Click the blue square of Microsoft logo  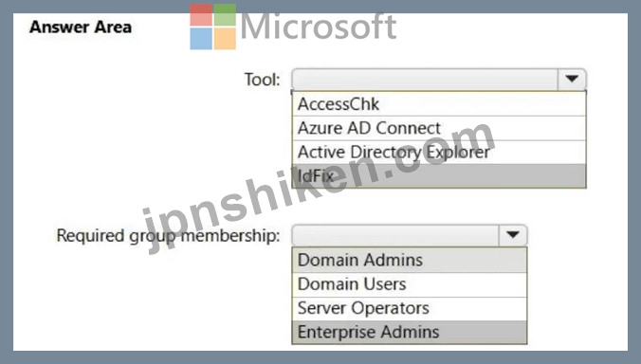tap(201, 39)
